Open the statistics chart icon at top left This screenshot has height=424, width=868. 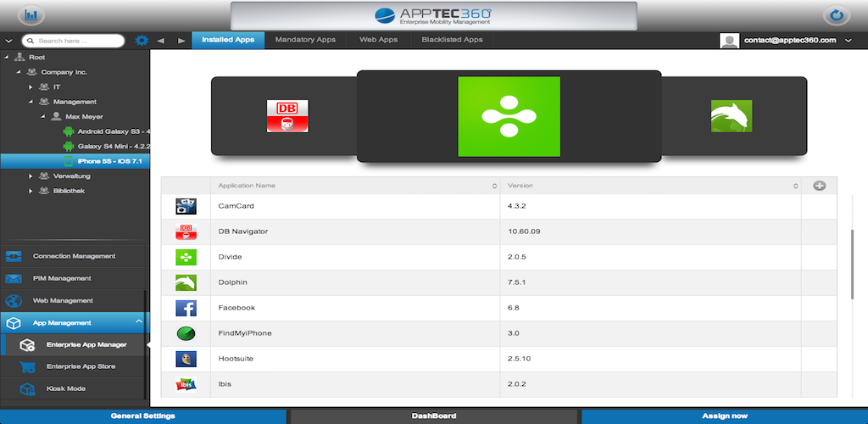pyautogui.click(x=31, y=15)
